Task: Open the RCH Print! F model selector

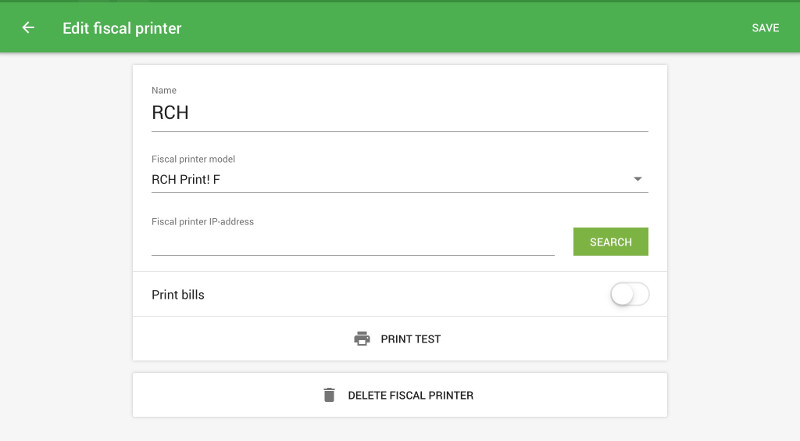Action: 399,180
